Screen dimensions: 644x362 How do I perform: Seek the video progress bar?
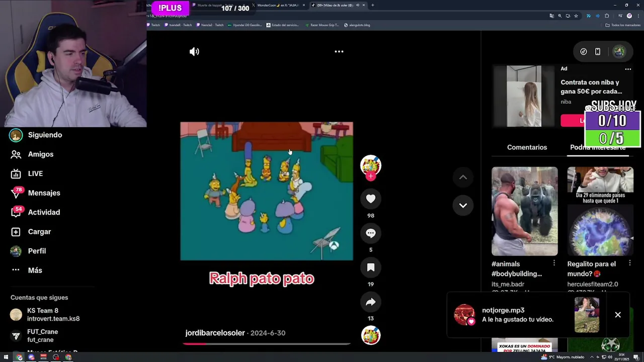coord(267,344)
